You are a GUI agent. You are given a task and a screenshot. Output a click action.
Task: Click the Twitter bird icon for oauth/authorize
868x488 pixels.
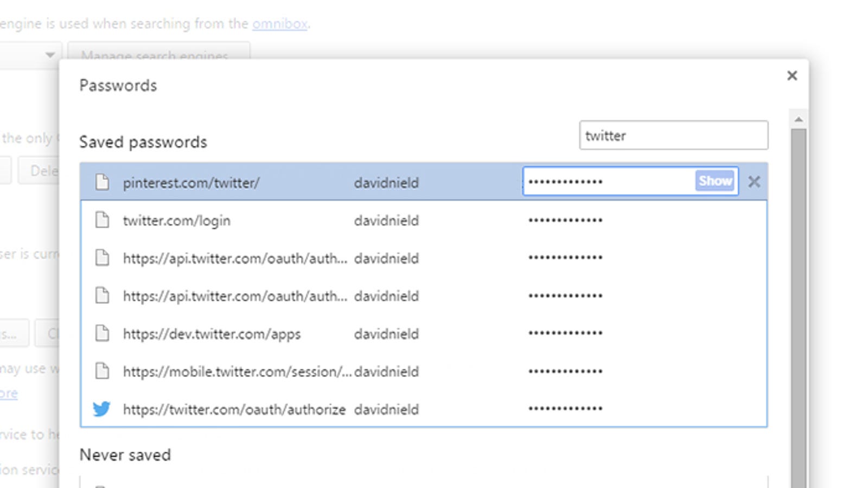tap(101, 409)
